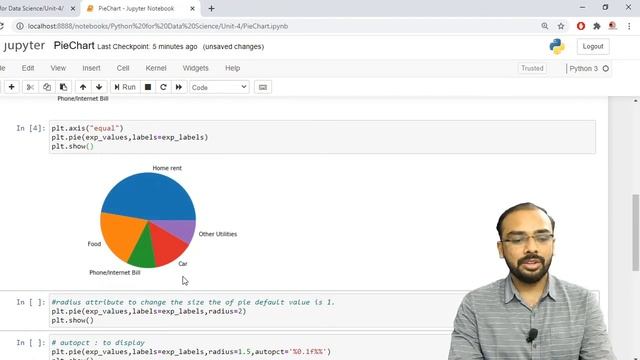The width and height of the screenshot is (640, 360).
Task: Open the browser profile avatar
Action: (613, 26)
